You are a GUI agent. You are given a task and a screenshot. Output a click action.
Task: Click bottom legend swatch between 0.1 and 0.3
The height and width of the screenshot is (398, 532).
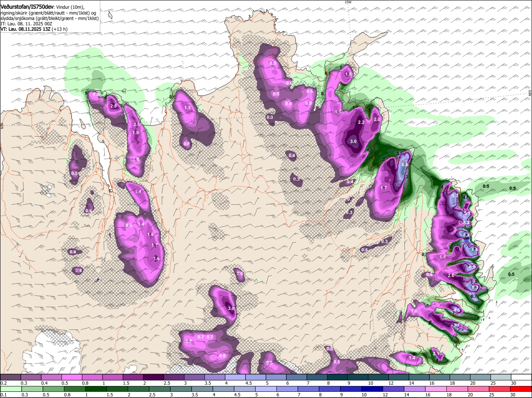(x=10, y=389)
